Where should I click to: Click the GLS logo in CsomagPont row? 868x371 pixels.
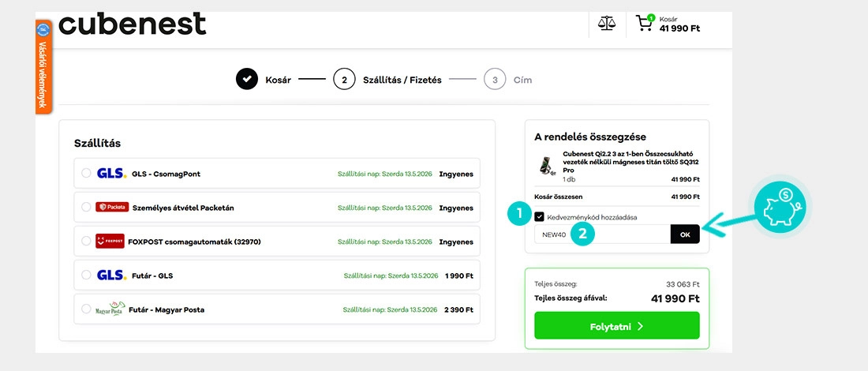(111, 174)
